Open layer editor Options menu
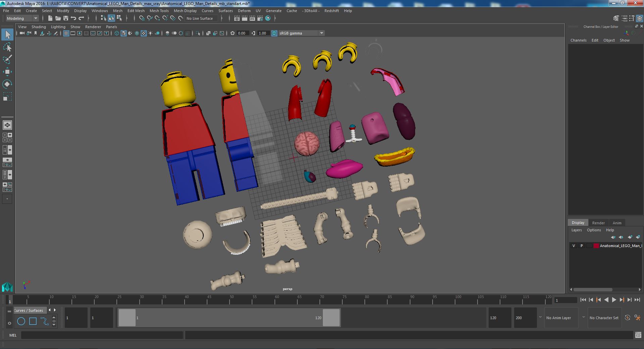The image size is (644, 349). (594, 230)
